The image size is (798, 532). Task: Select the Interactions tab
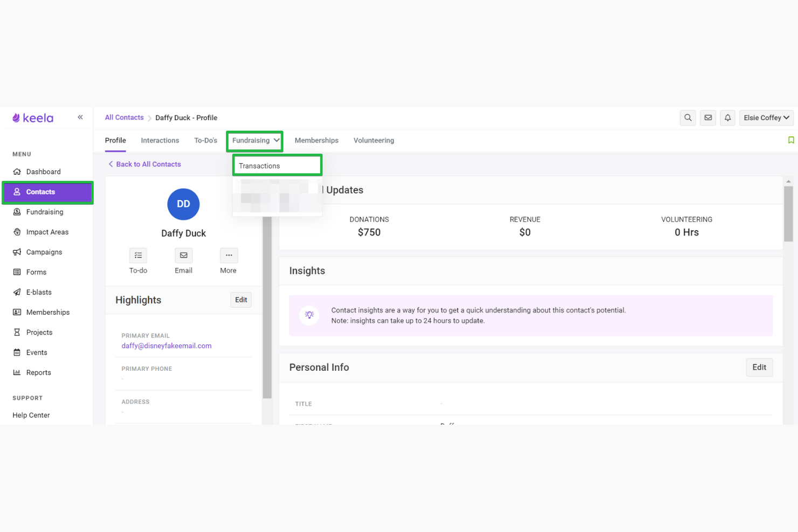pyautogui.click(x=160, y=140)
